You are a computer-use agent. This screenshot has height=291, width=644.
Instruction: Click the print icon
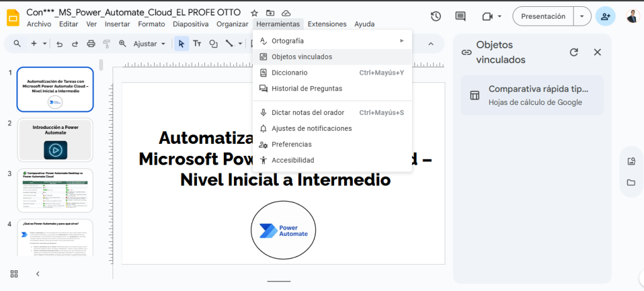[91, 44]
